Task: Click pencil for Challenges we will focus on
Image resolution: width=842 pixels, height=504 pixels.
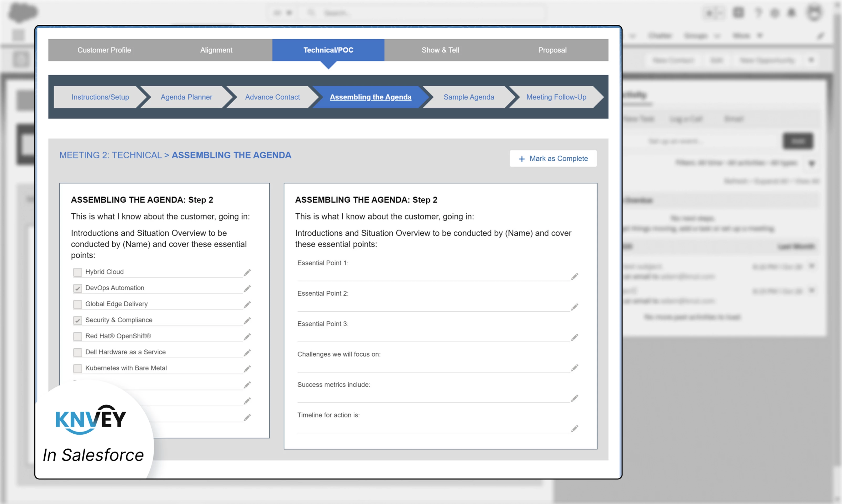Action: point(575,368)
